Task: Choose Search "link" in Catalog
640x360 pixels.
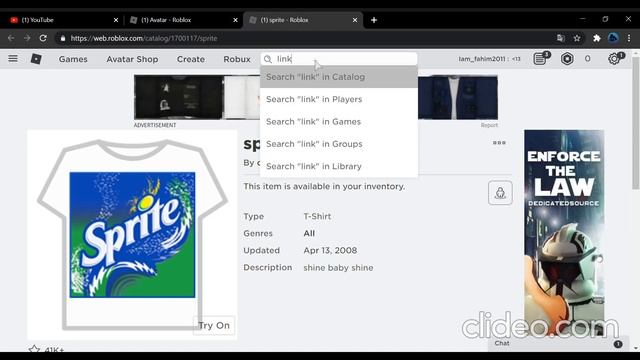Action: 339,77
